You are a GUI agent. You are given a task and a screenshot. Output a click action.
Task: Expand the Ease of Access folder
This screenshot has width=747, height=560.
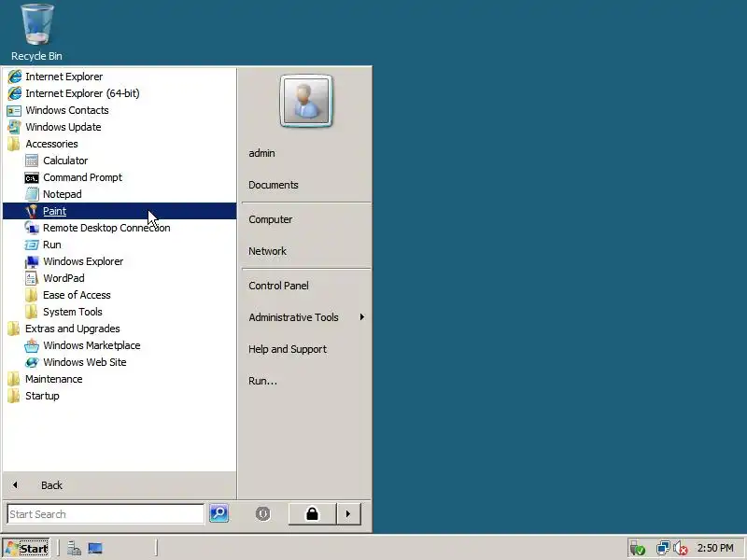coord(120,295)
